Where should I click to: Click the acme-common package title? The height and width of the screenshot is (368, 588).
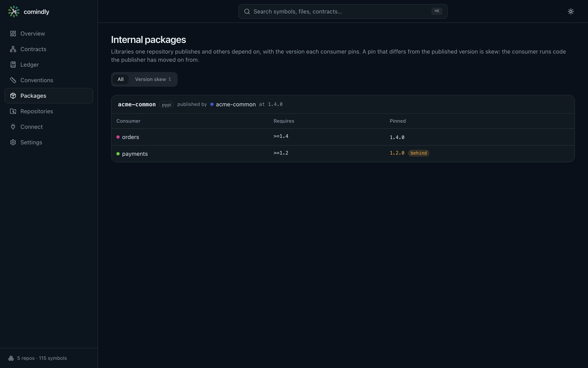point(137,104)
